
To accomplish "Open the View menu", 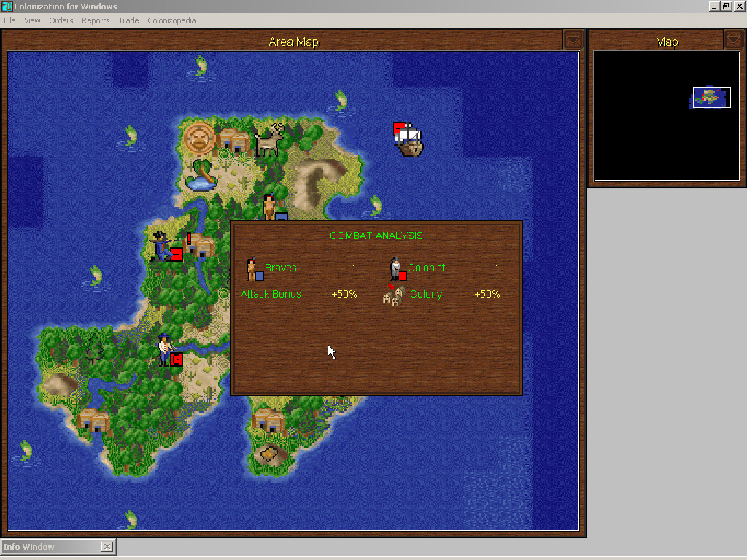I will tap(32, 20).
